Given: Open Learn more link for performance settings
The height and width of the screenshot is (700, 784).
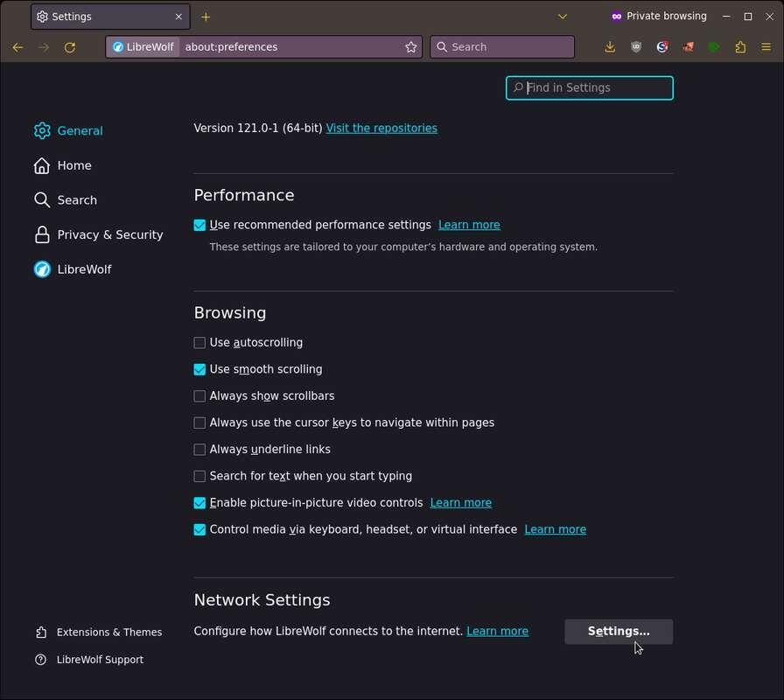Looking at the screenshot, I should [x=469, y=225].
